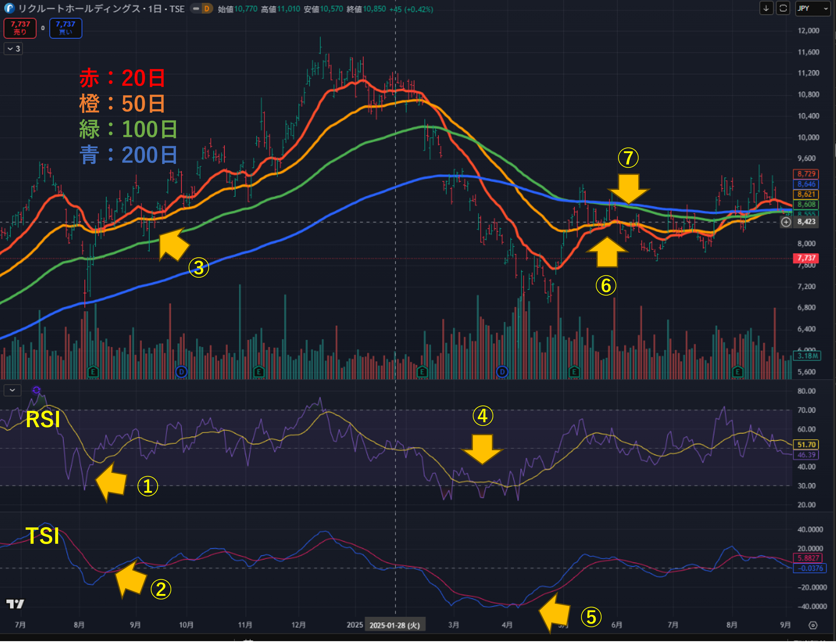836x644 pixels.
Task: Open the JPY currency dropdown
Action: [x=813, y=9]
